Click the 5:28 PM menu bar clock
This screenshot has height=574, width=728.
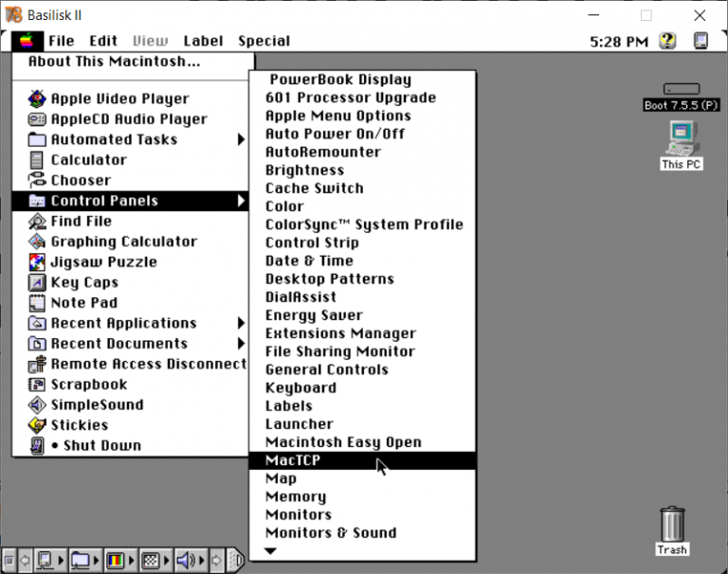tap(619, 42)
